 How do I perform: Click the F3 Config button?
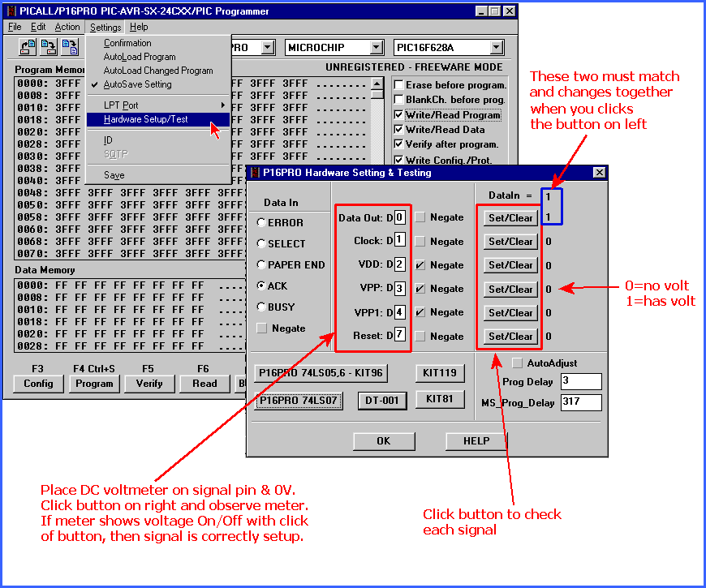38,384
